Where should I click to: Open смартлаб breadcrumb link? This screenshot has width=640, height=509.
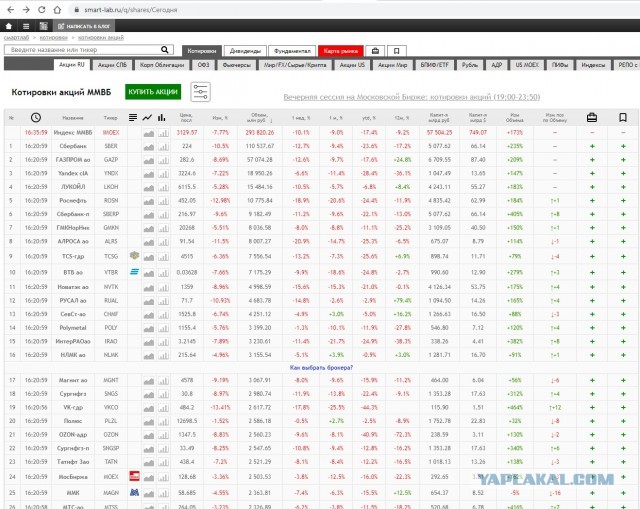16,38
